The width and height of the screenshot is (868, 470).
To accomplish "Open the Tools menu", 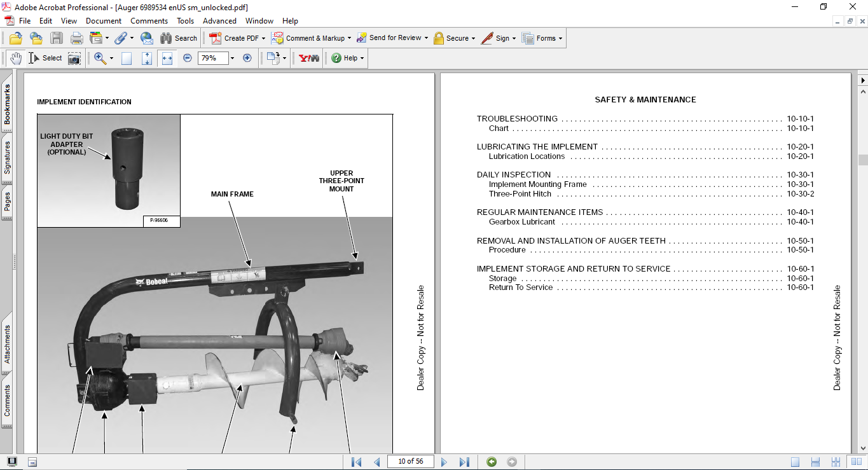I will [x=186, y=21].
